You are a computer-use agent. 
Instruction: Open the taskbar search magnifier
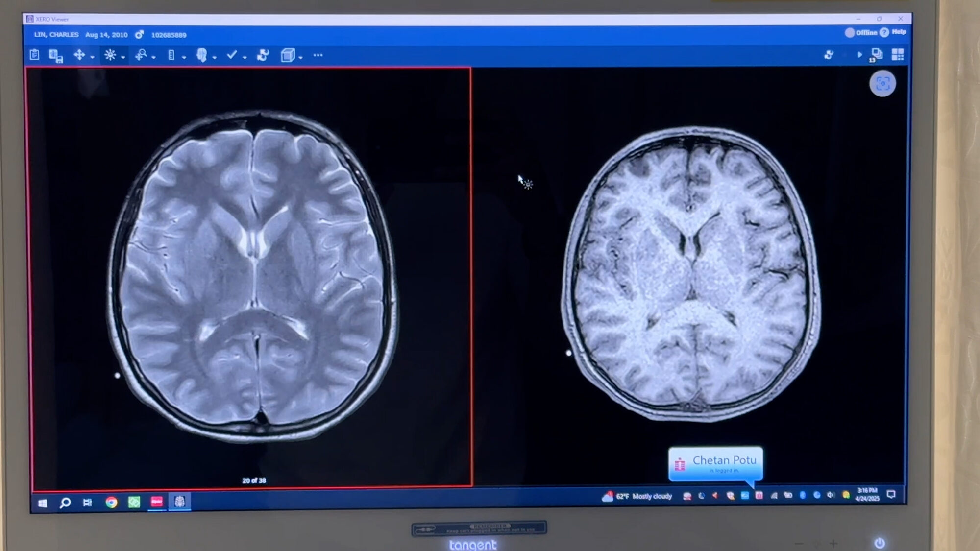point(65,503)
